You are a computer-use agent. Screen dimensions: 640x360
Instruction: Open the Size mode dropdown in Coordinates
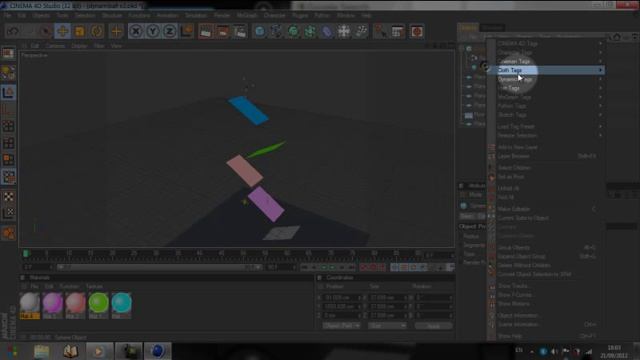(387, 326)
